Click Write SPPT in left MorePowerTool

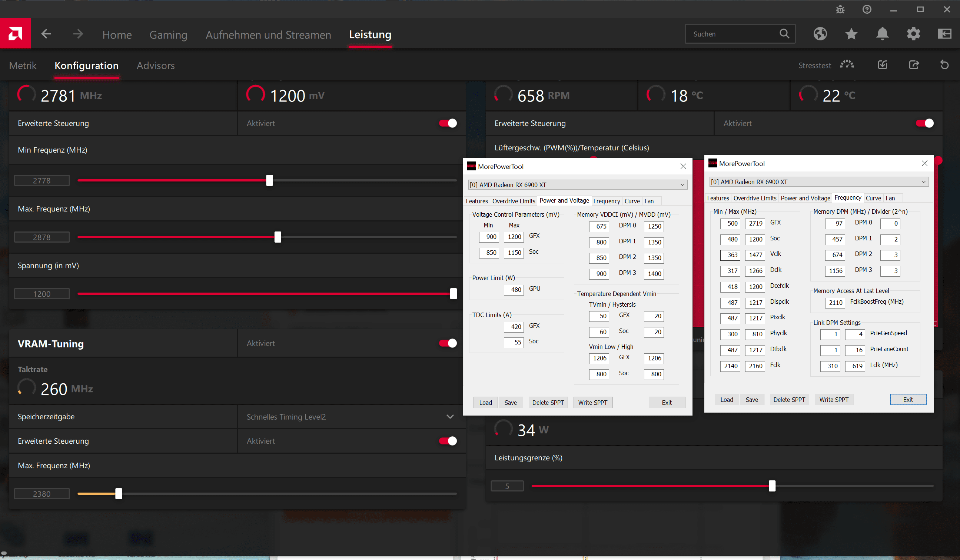point(592,403)
